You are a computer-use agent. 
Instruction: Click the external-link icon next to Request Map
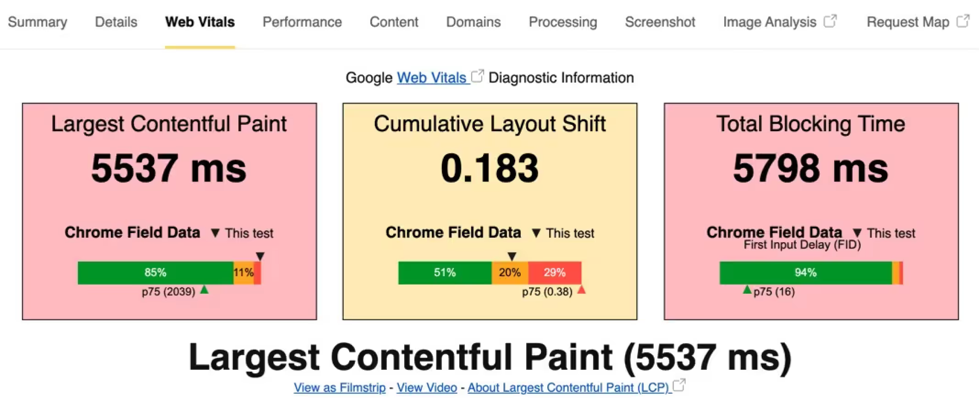coord(963,21)
